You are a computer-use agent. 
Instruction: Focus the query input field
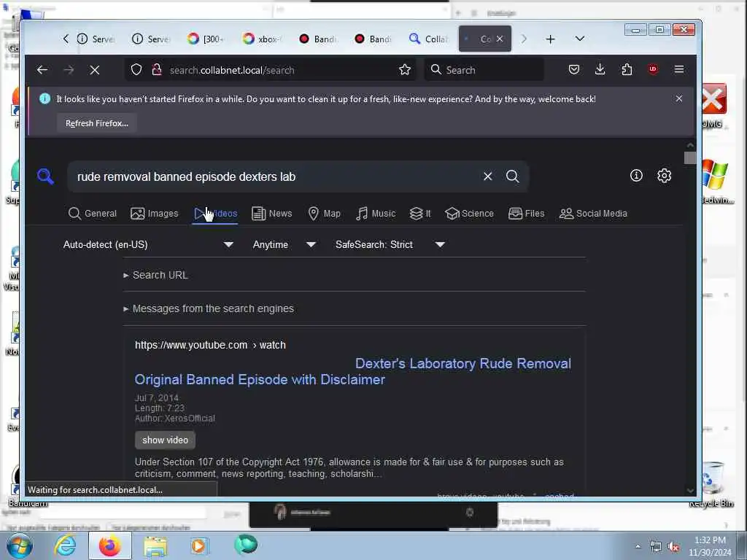pos(276,176)
